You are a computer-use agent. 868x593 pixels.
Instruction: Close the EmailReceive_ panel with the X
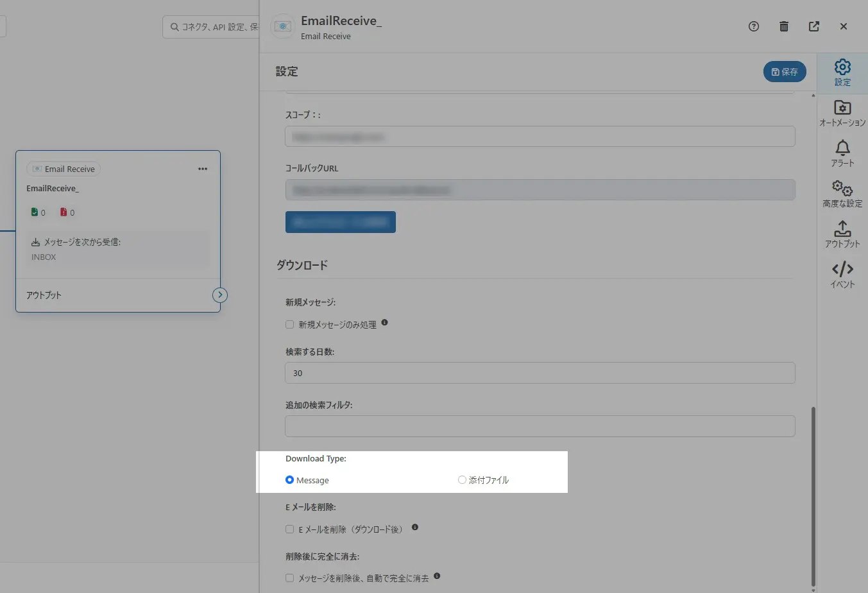(844, 26)
